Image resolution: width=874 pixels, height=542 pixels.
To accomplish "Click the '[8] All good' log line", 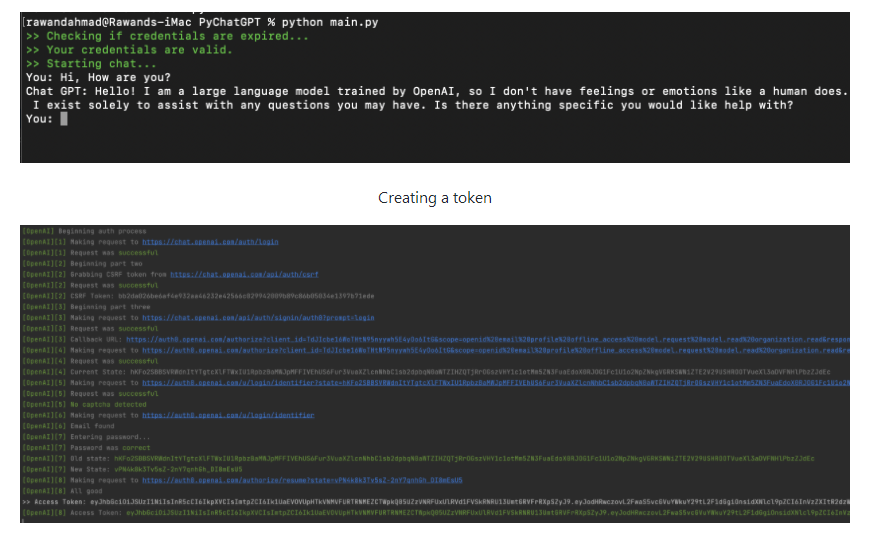I will (x=62, y=491).
